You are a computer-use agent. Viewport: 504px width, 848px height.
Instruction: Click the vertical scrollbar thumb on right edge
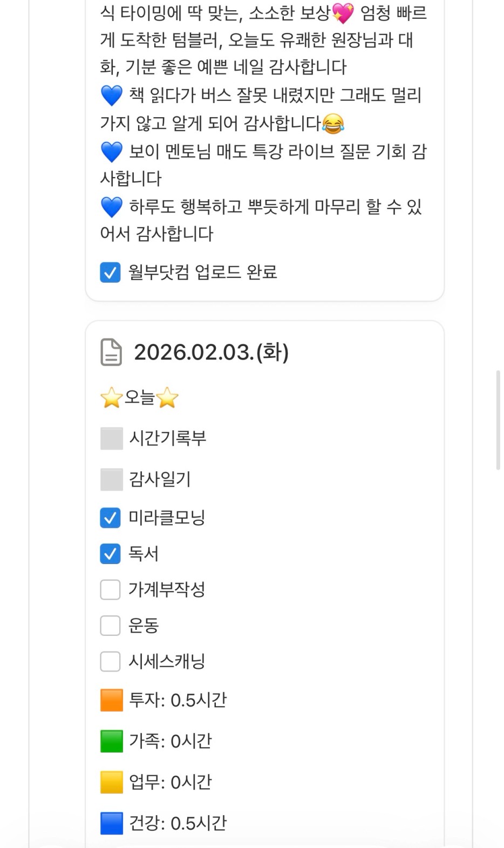[x=498, y=420]
